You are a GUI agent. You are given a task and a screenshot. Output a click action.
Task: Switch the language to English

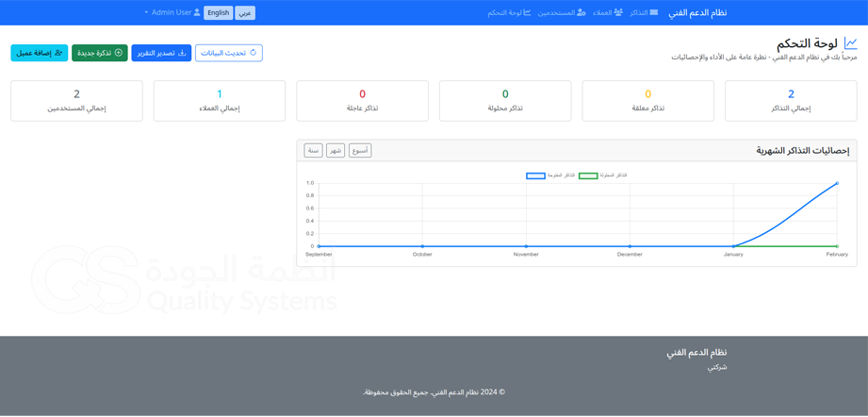click(218, 13)
